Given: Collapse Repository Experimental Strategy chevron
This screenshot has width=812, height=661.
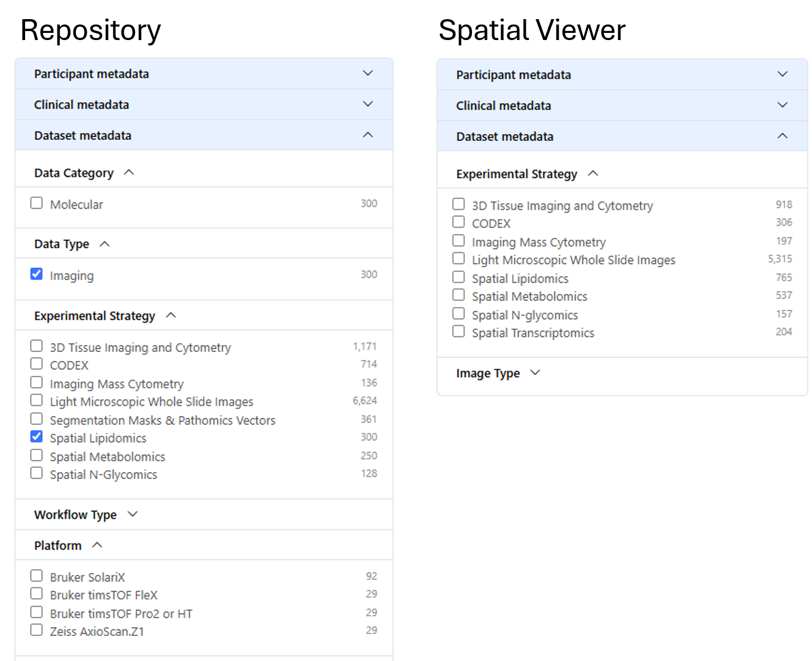Looking at the screenshot, I should tap(171, 315).
